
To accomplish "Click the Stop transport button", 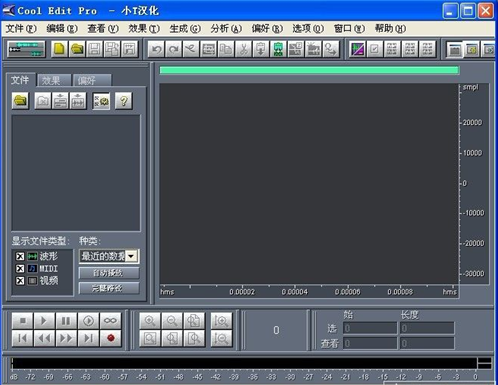I will point(22,321).
